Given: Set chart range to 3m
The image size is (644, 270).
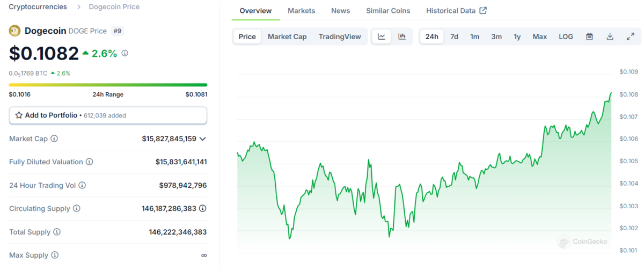Looking at the screenshot, I should click(x=496, y=37).
